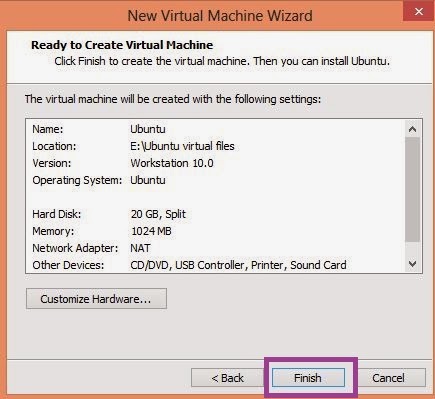The height and width of the screenshot is (399, 435).
Task: Select the Other Devices value list
Action: point(238,265)
